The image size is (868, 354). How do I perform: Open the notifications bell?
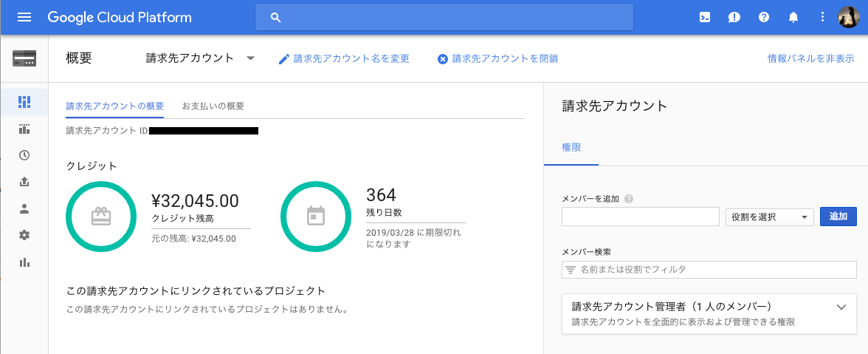(793, 18)
